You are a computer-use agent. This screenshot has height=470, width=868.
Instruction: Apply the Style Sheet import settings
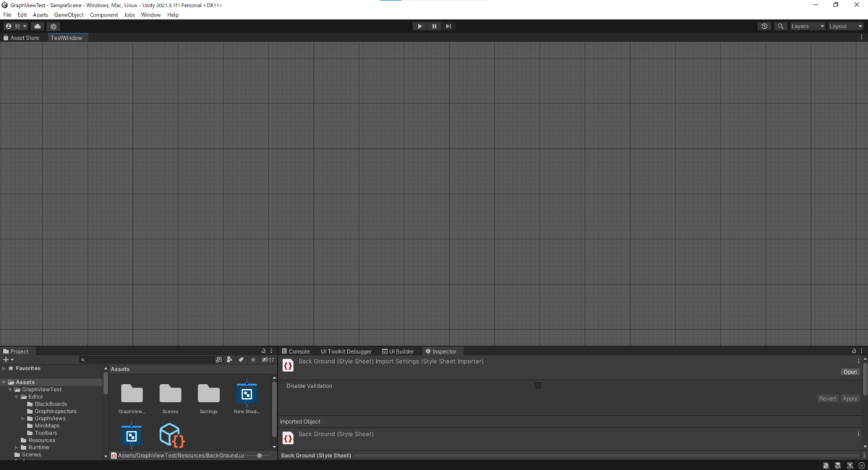(x=849, y=398)
